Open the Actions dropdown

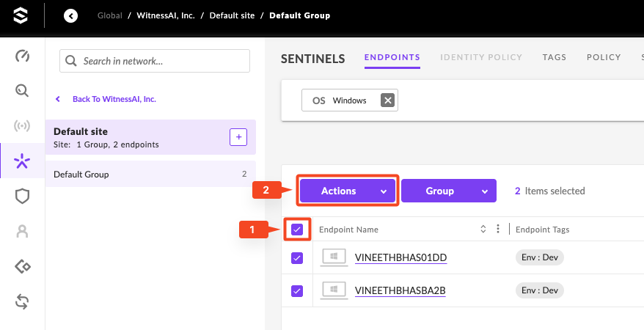(x=348, y=191)
